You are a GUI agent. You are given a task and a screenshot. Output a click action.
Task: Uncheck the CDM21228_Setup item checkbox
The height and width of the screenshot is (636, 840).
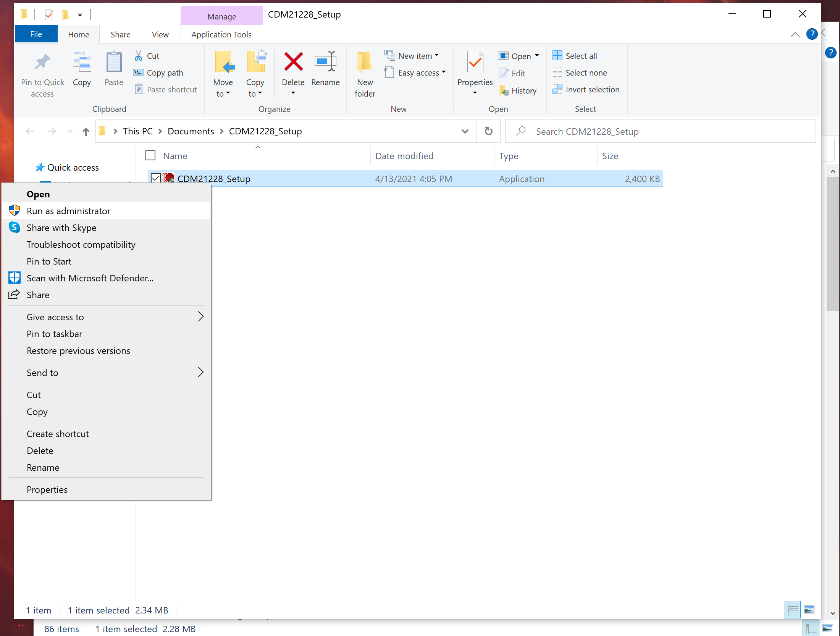tap(155, 178)
